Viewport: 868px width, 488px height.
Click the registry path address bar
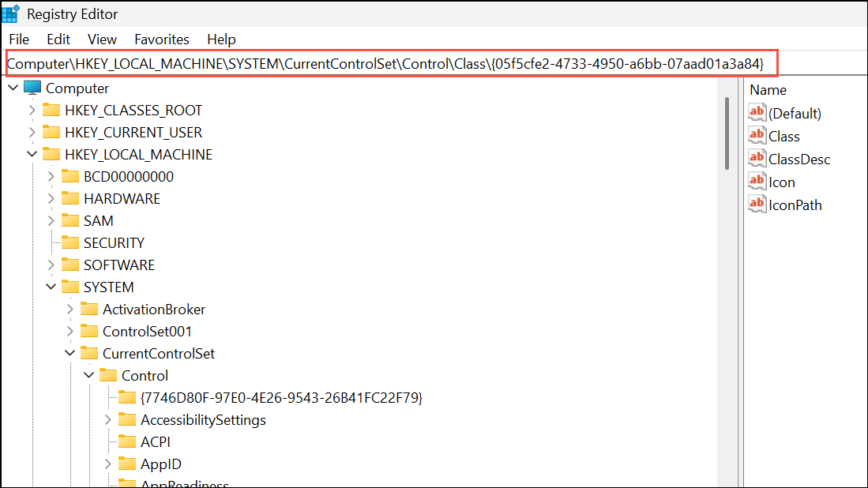pyautogui.click(x=392, y=64)
